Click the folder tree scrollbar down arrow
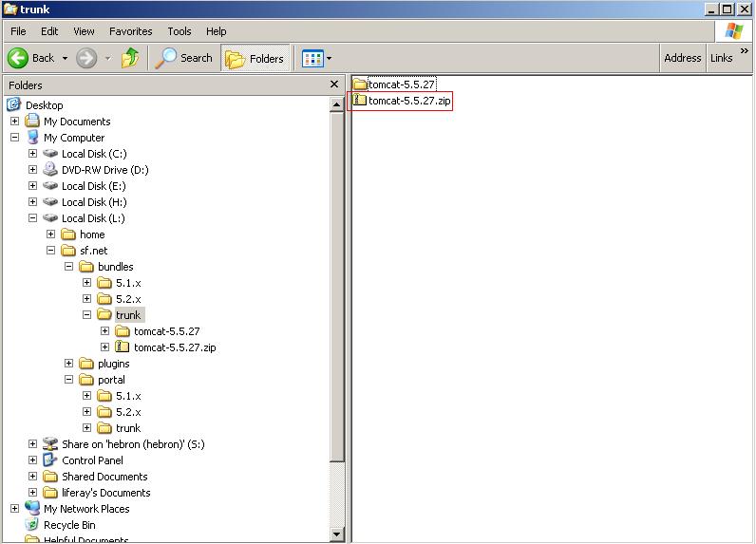Viewport: 756px width, 544px height. pos(337,535)
